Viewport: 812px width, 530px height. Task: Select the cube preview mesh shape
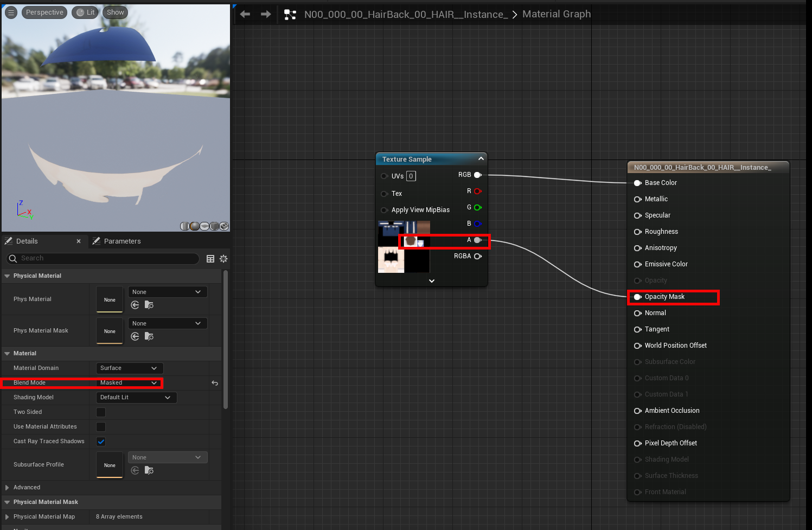pyautogui.click(x=214, y=226)
